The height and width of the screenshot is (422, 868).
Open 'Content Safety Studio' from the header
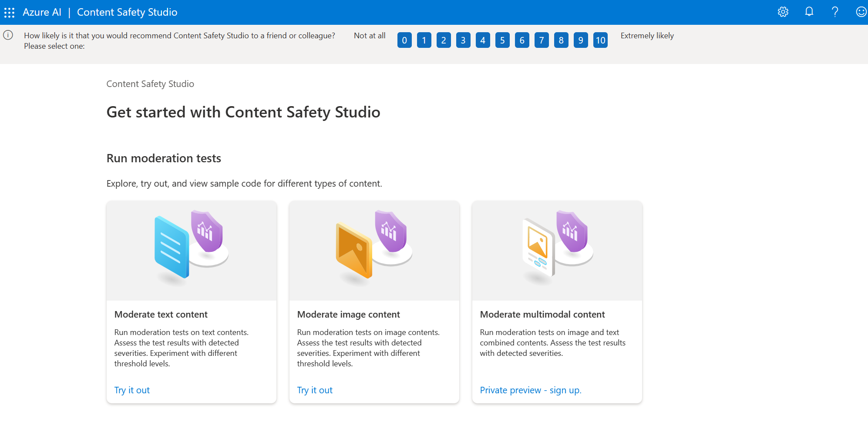(x=127, y=12)
